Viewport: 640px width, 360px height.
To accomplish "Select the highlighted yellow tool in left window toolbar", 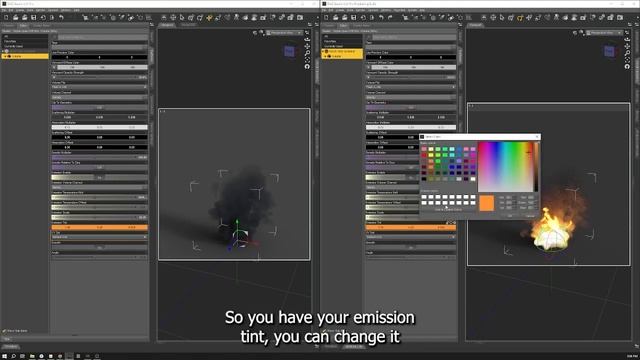I will click(209, 18).
